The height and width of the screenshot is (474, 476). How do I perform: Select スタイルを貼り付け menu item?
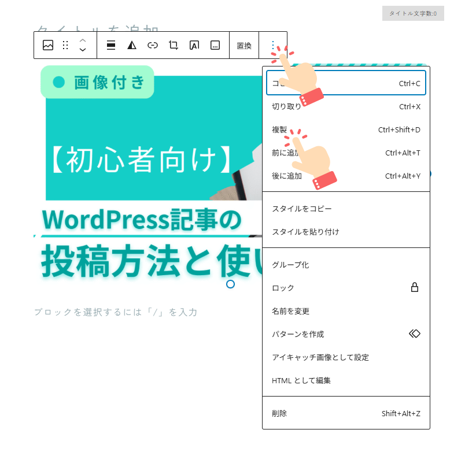pos(346,232)
